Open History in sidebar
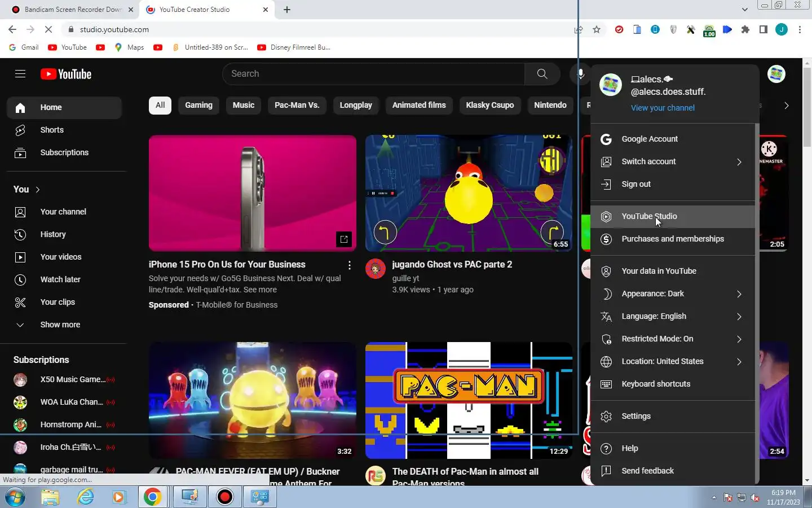This screenshot has width=812, height=508. [x=64, y=234]
